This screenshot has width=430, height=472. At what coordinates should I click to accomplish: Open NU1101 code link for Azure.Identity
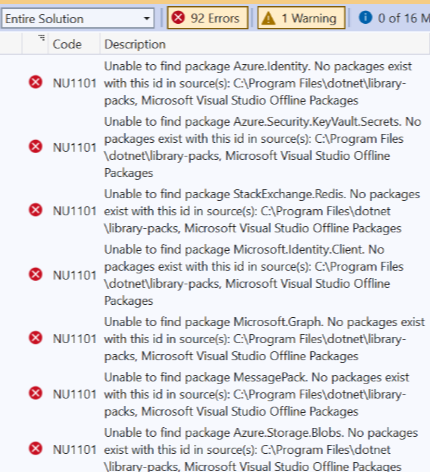(75, 83)
